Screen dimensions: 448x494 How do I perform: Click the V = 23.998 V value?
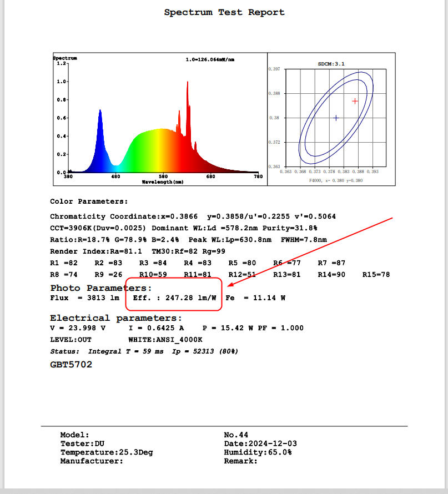pyautogui.click(x=78, y=328)
